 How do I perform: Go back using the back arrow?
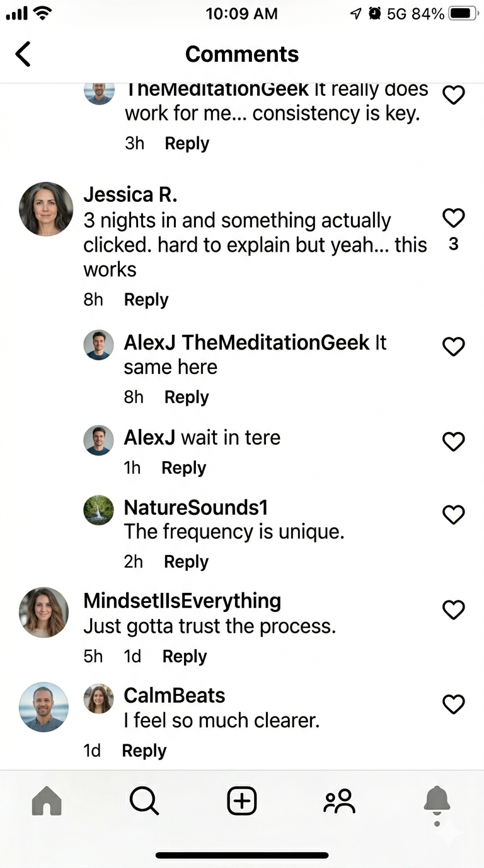(x=23, y=54)
